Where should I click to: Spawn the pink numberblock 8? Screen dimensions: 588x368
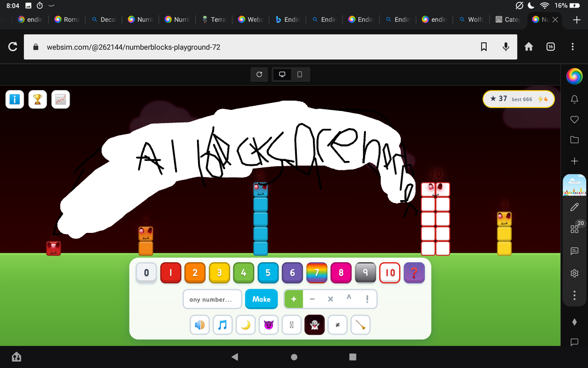point(341,273)
